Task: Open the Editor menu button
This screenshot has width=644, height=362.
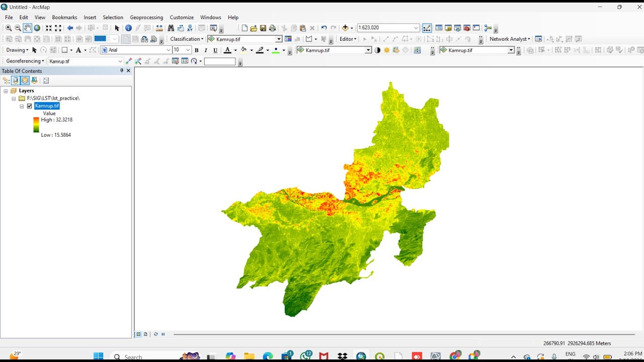Action: pyautogui.click(x=348, y=39)
